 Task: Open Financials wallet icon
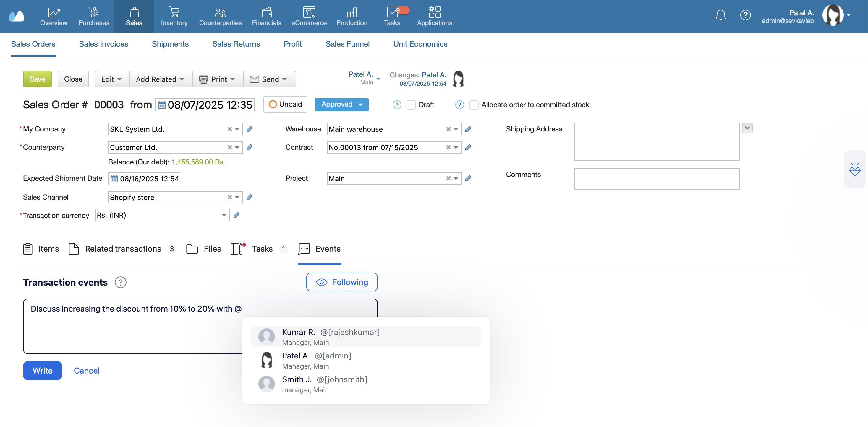[267, 12]
